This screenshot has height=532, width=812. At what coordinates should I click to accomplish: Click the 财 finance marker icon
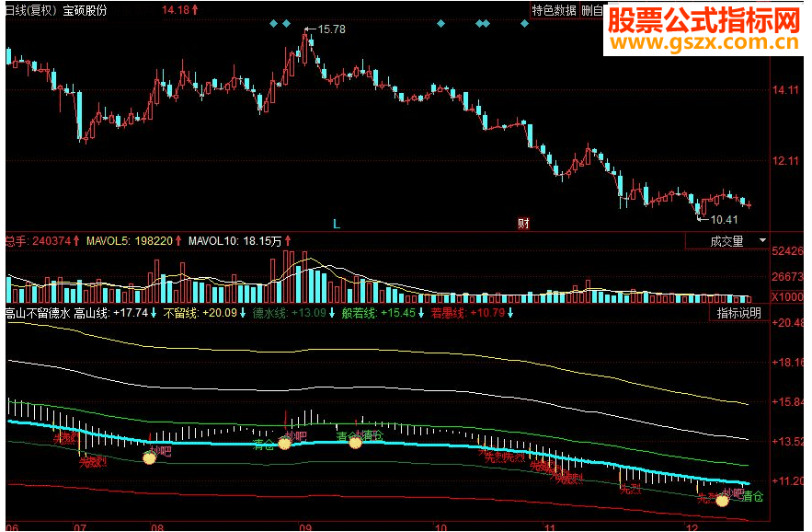tap(523, 224)
